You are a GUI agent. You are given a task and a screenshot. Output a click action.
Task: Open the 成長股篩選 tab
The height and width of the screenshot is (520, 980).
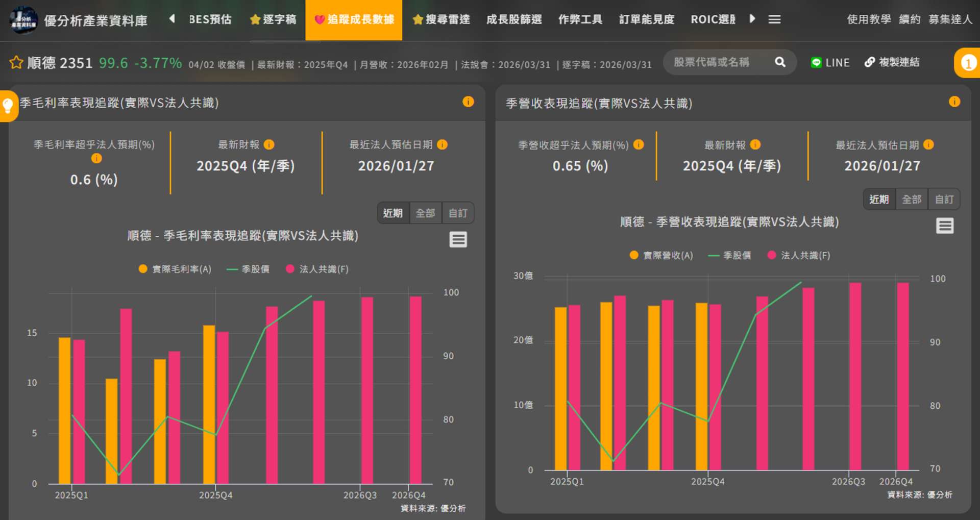(513, 19)
